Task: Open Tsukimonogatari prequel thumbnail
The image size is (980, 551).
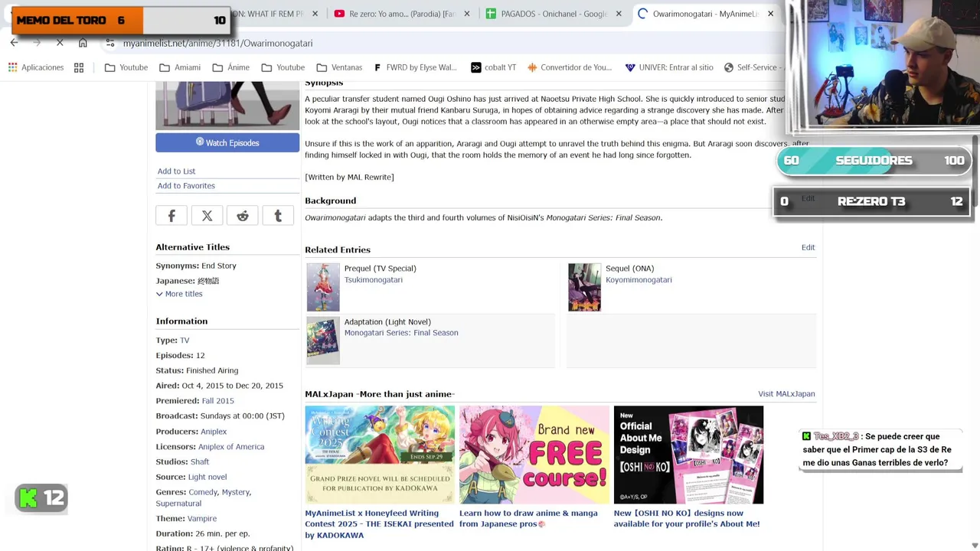Action: 323,288
